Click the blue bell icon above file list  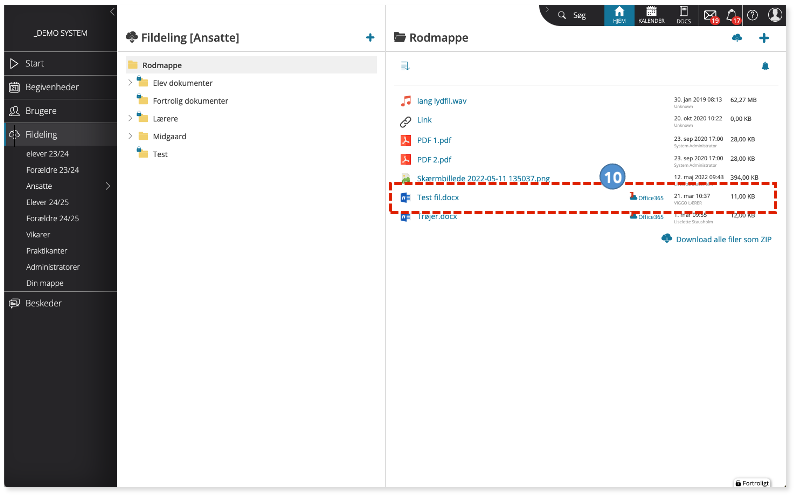click(765, 66)
